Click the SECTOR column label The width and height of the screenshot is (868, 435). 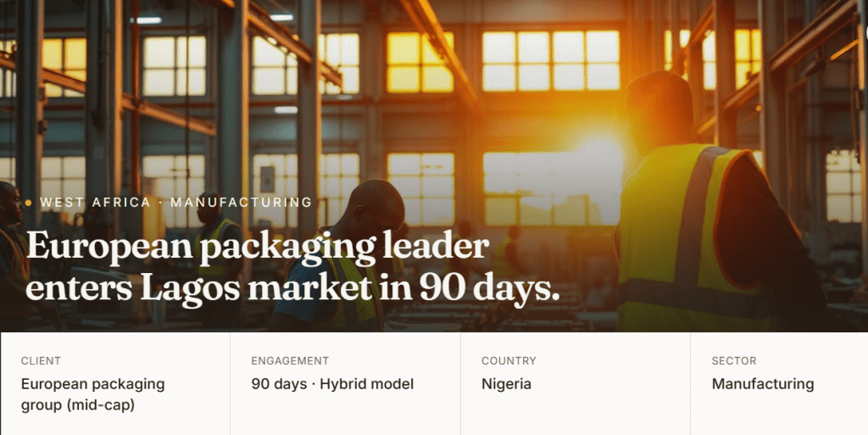click(734, 360)
